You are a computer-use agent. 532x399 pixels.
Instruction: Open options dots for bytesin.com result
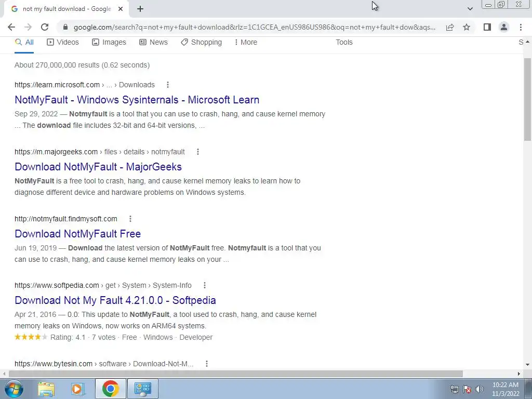[207, 364]
